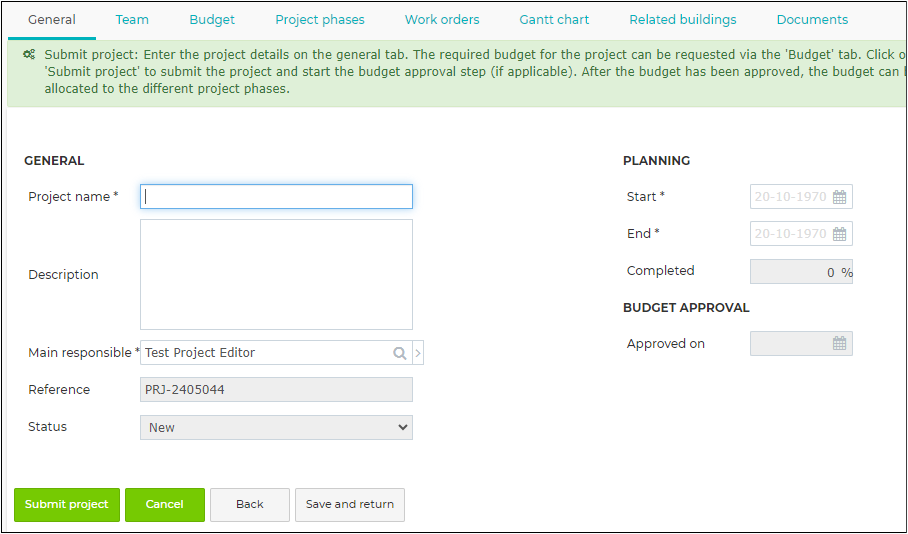Open the End date calendar picker

point(839,234)
